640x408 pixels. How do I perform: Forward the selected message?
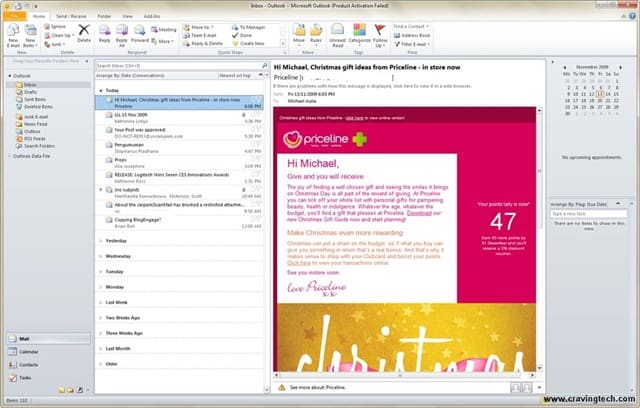tap(140, 34)
